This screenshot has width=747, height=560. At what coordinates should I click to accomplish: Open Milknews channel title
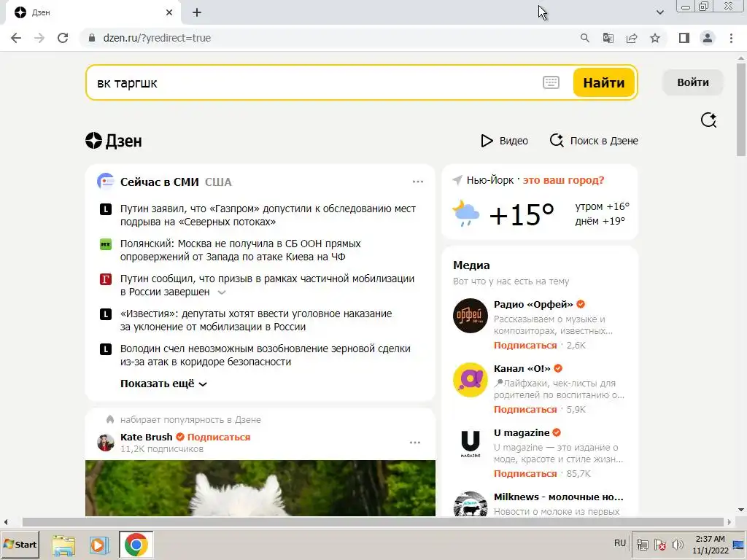pyautogui.click(x=558, y=497)
